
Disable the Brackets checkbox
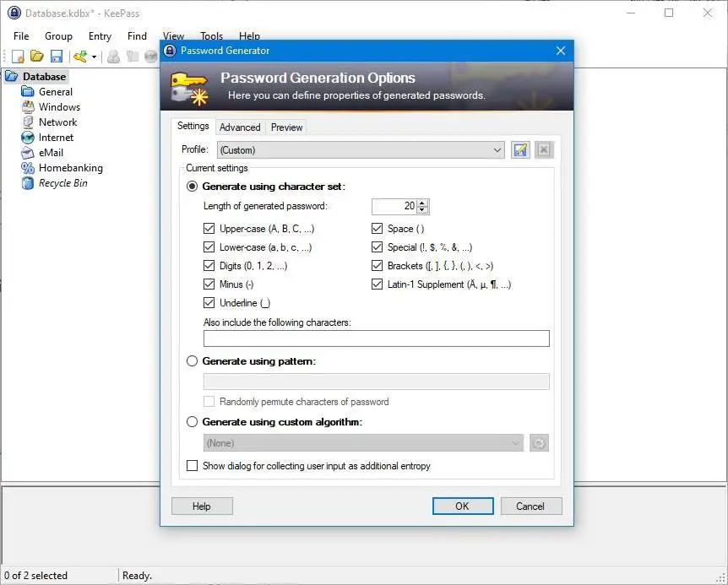pos(377,266)
